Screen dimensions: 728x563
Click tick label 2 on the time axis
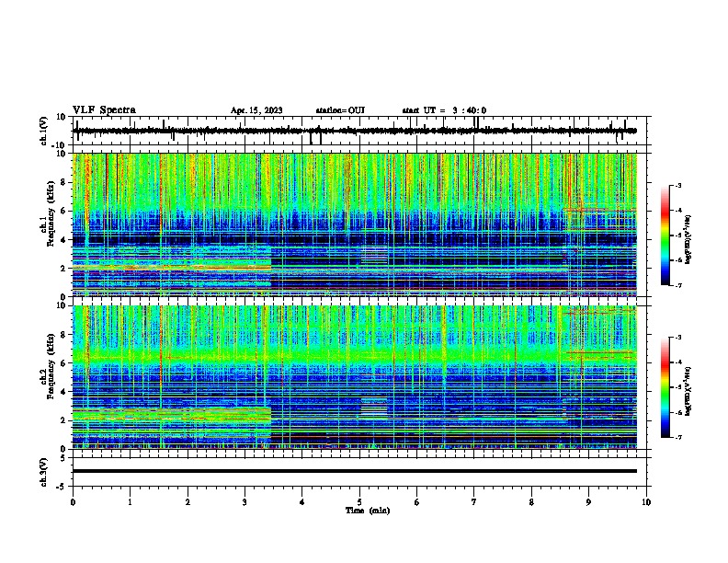[188, 502]
